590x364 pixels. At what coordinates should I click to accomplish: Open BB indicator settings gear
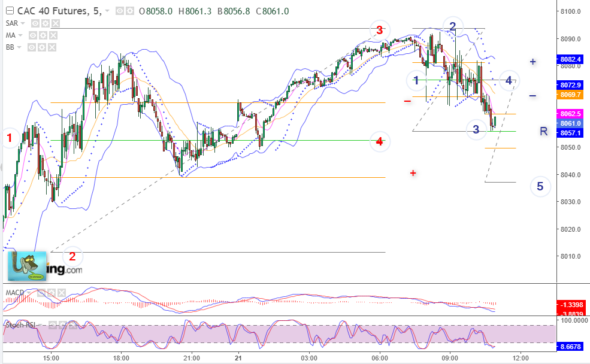click(x=42, y=47)
